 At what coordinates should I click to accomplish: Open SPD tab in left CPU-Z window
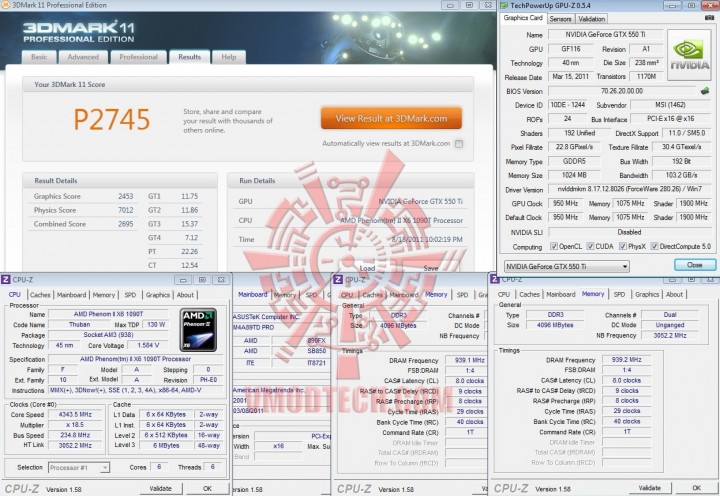130,295
